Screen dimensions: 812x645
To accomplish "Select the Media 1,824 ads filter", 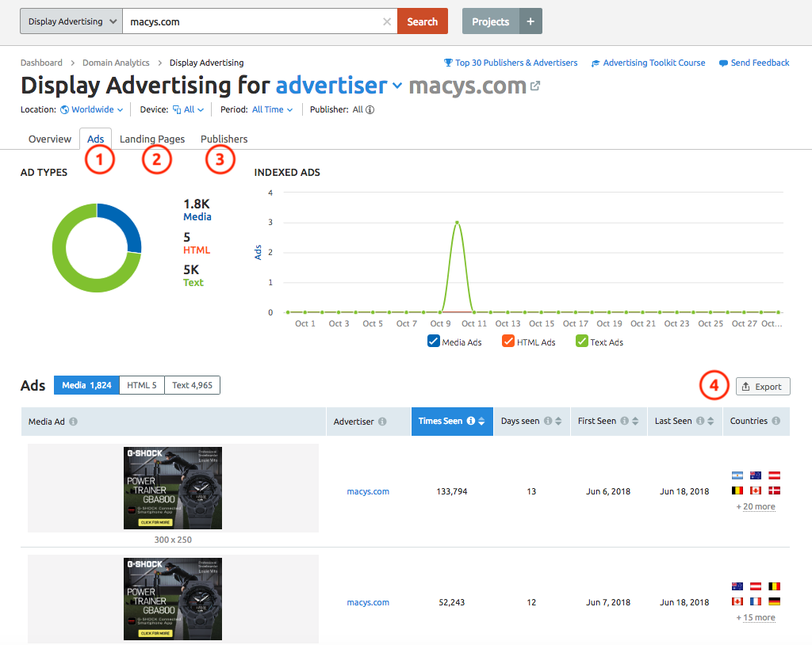I will tap(86, 385).
